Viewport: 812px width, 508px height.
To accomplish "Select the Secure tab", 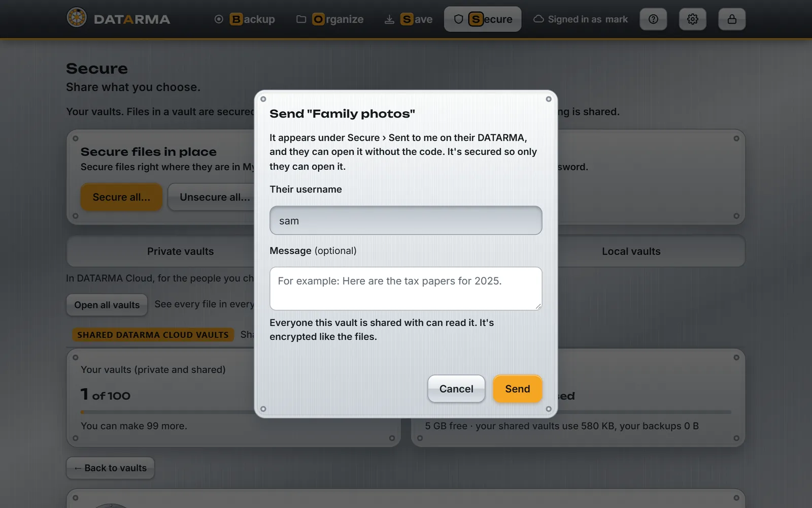I will click(x=483, y=19).
